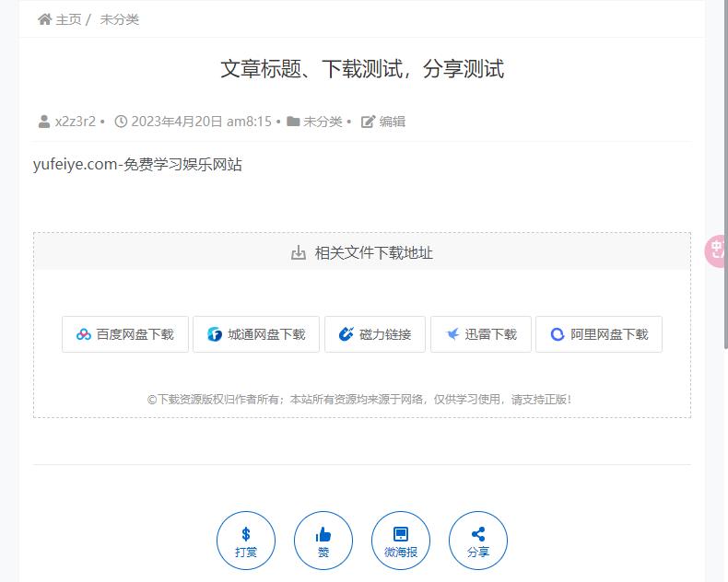Viewport: 728px width, 582px height.
Task: Open the 主页 breadcrumb link
Action: (x=68, y=19)
